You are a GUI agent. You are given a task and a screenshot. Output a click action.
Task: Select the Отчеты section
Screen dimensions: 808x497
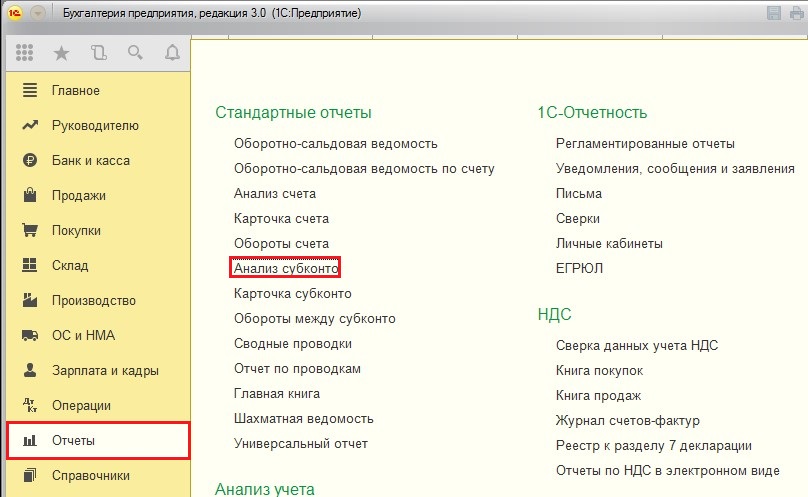click(x=98, y=440)
